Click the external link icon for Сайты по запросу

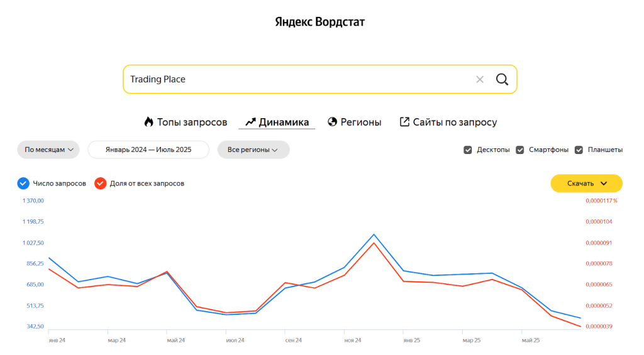pos(404,122)
